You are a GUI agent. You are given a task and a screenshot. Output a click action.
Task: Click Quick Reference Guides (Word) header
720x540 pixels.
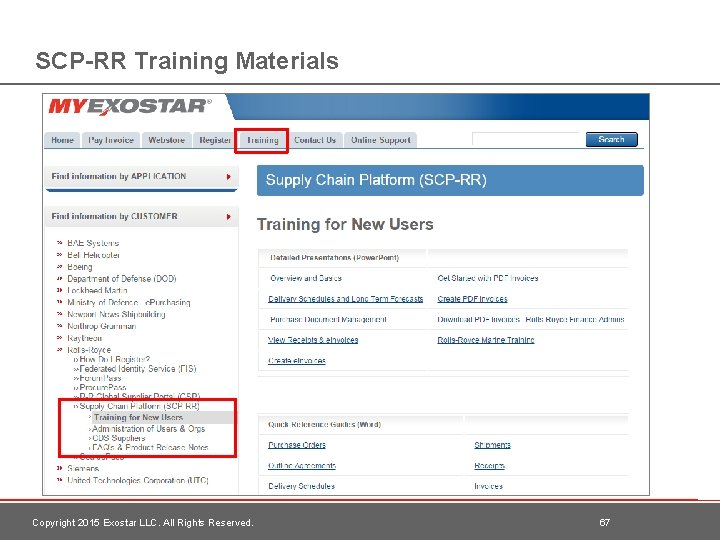pos(324,425)
